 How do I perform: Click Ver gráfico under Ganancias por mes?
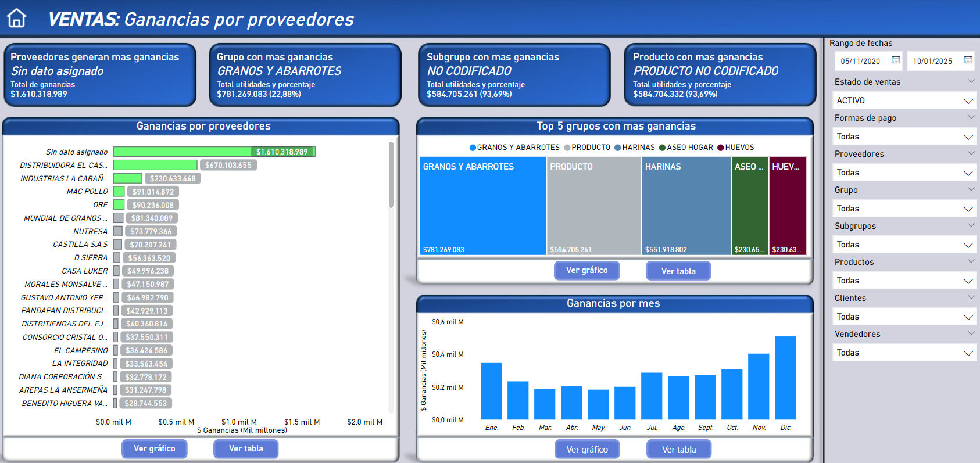tap(587, 449)
